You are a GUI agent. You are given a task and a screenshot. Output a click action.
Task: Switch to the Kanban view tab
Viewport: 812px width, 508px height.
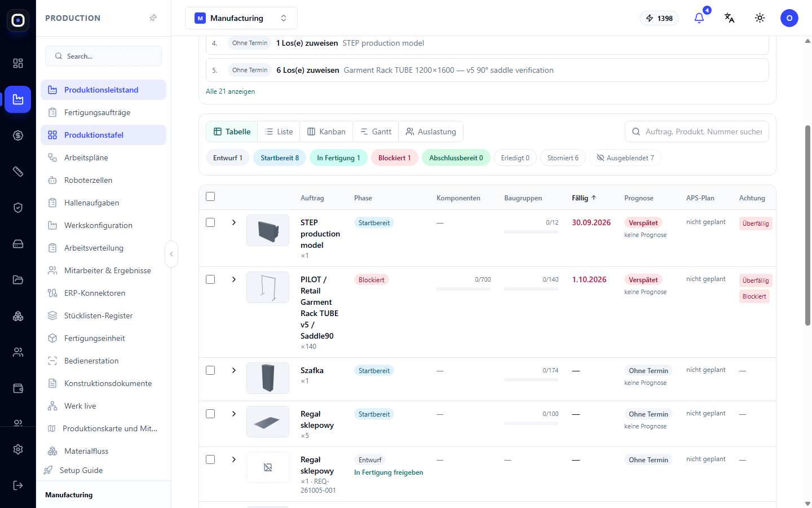pos(326,132)
